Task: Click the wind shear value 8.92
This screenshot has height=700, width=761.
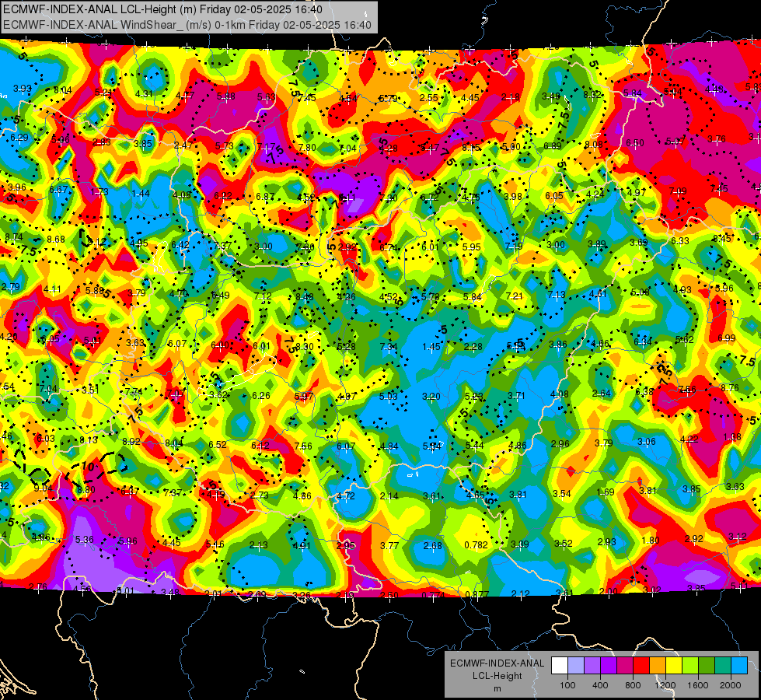Action: tap(131, 442)
